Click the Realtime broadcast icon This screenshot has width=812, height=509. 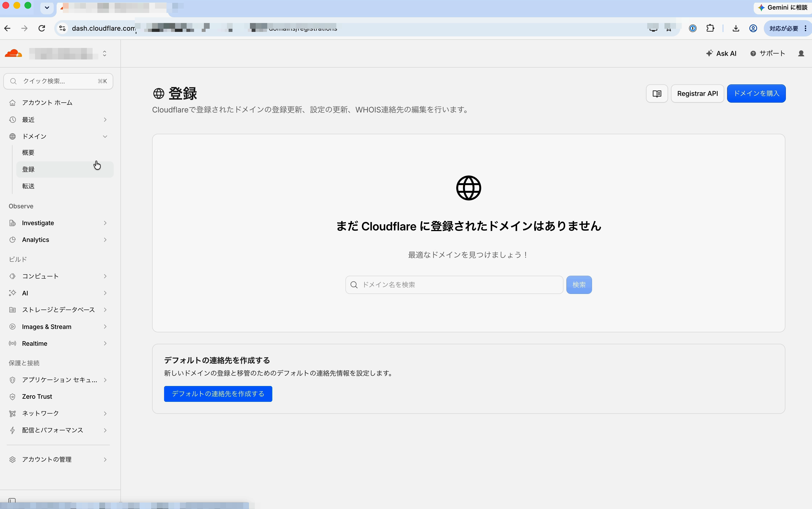(x=12, y=343)
